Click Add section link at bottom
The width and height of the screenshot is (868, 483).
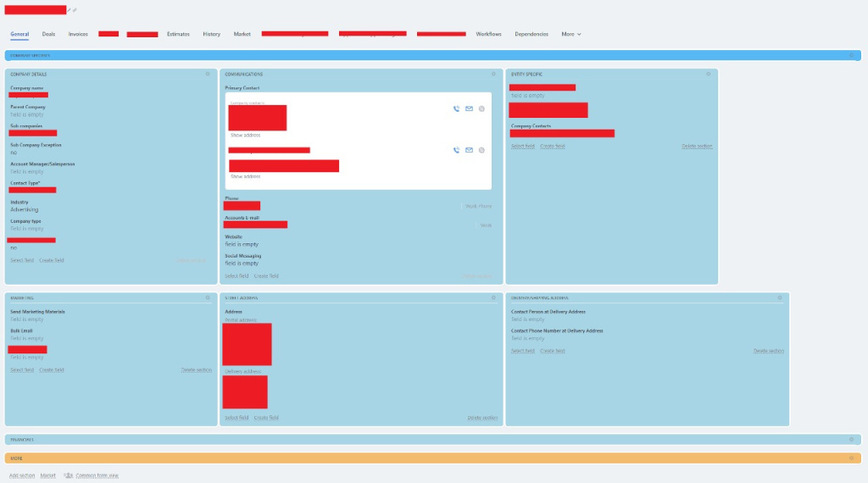22,475
